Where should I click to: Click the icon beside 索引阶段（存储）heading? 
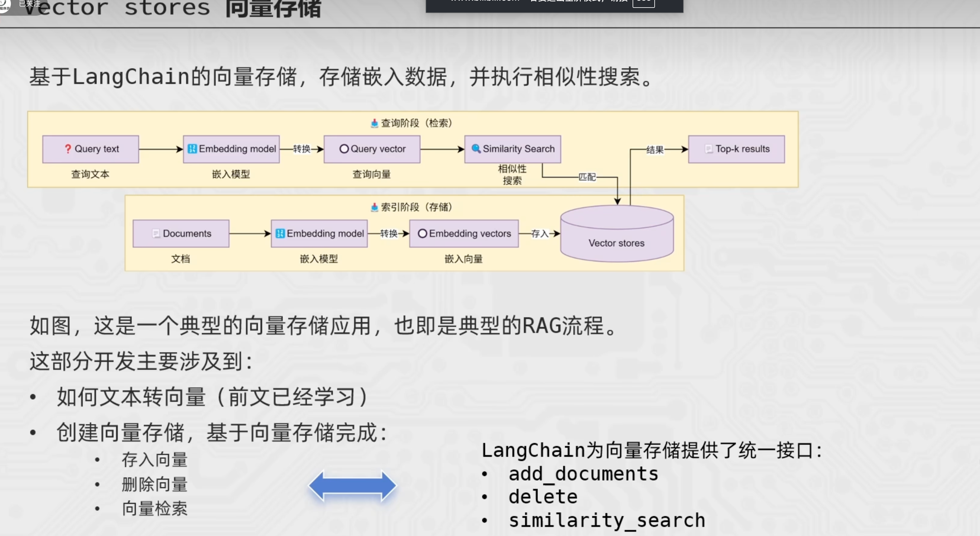click(x=374, y=207)
